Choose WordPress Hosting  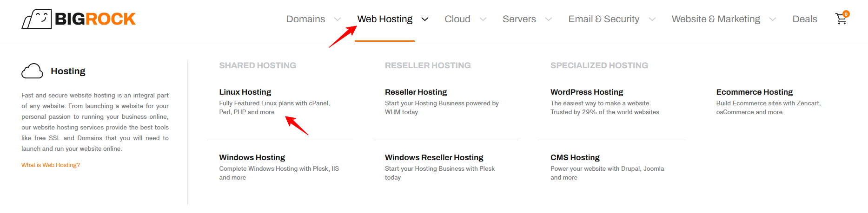pyautogui.click(x=587, y=92)
